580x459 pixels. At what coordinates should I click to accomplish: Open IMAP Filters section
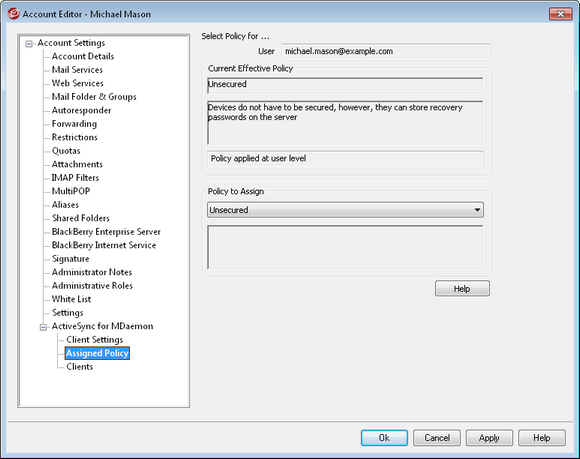(x=75, y=178)
